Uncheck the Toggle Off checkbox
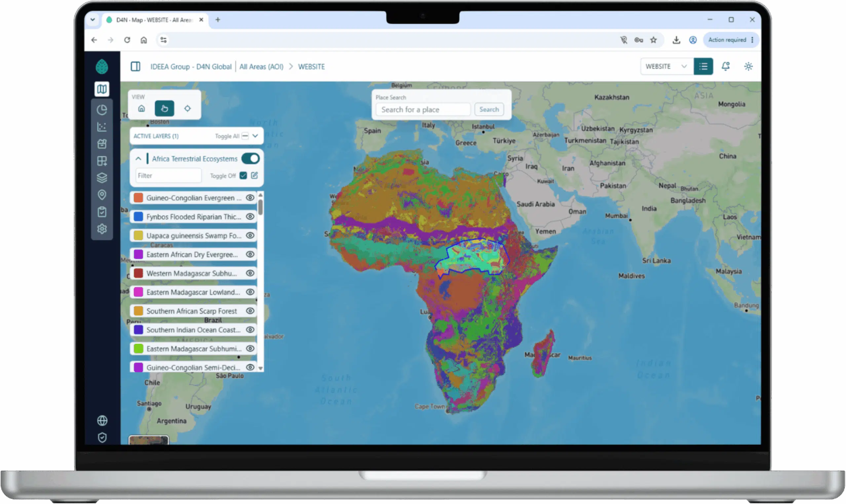The width and height of the screenshot is (846, 504). tap(244, 175)
